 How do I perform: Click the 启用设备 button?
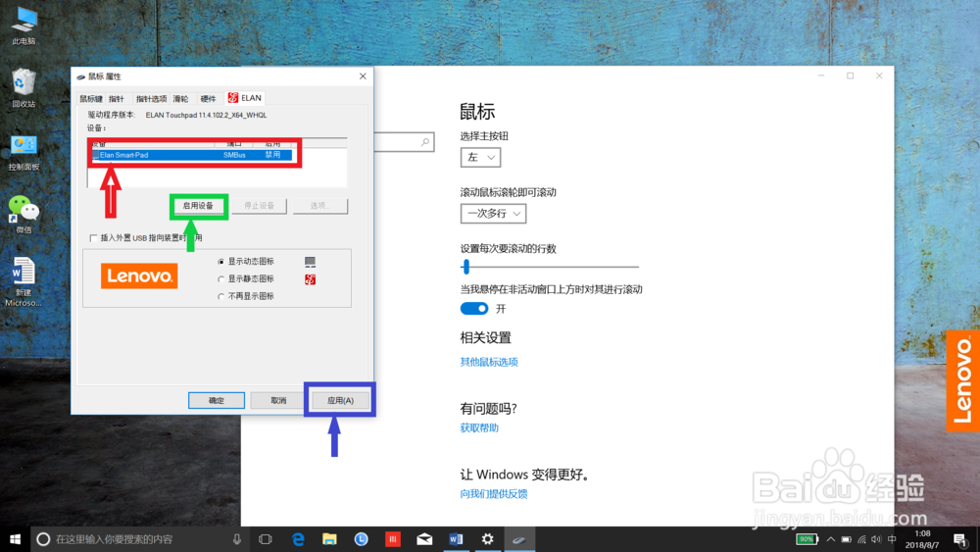click(198, 206)
